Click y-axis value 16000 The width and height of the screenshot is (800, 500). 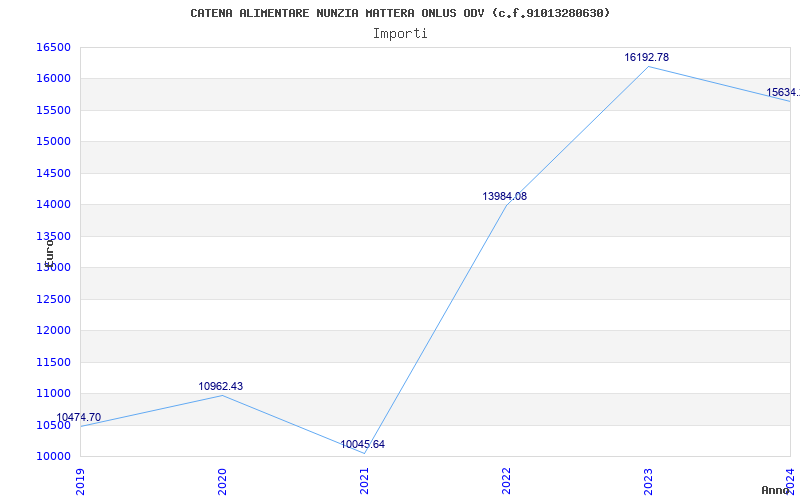point(53,79)
